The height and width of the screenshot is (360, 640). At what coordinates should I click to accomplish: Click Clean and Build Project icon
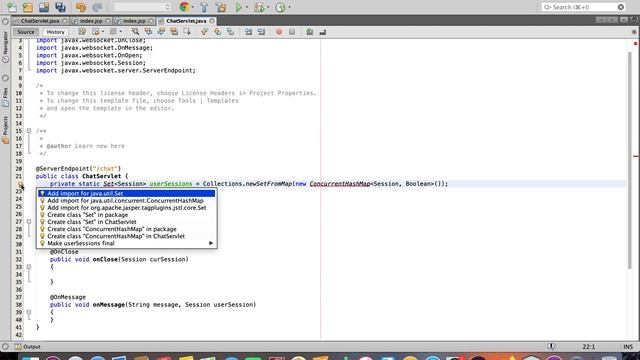coord(221,7)
